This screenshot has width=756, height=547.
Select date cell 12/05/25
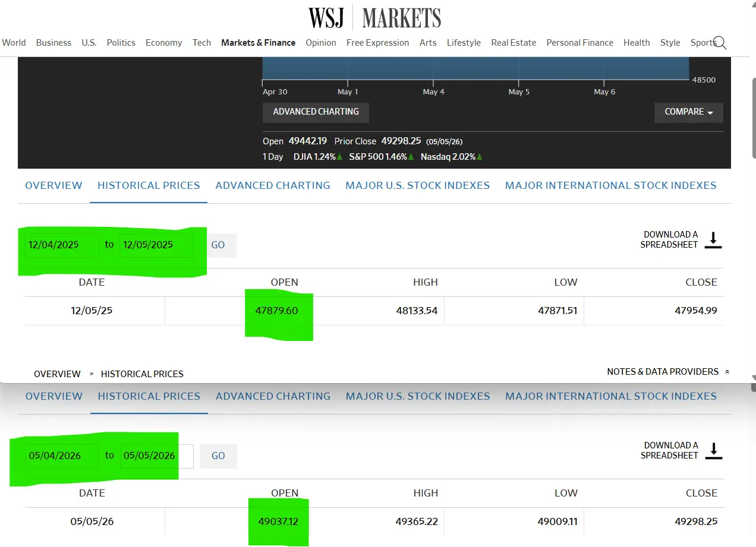point(92,311)
